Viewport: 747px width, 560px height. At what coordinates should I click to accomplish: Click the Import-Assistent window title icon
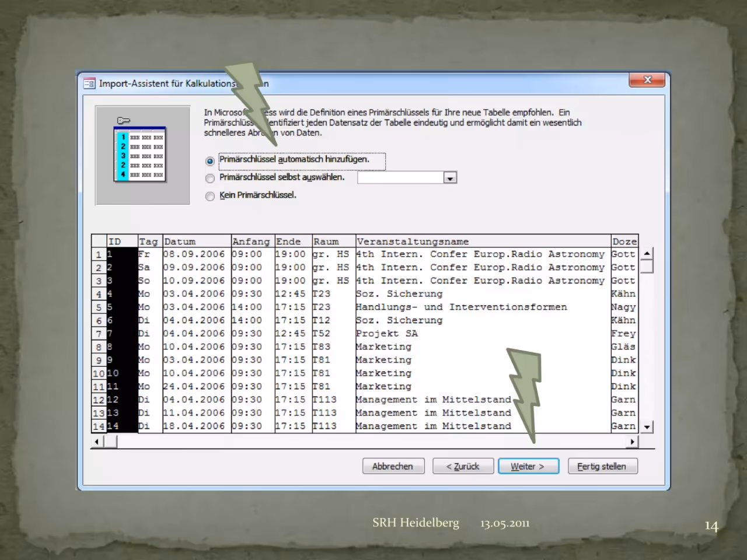point(89,83)
